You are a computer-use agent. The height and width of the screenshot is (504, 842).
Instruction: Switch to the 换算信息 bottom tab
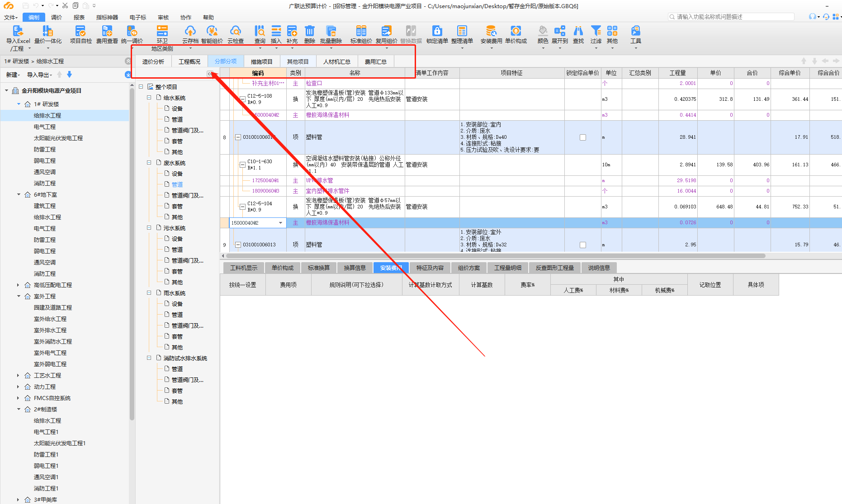(x=355, y=268)
